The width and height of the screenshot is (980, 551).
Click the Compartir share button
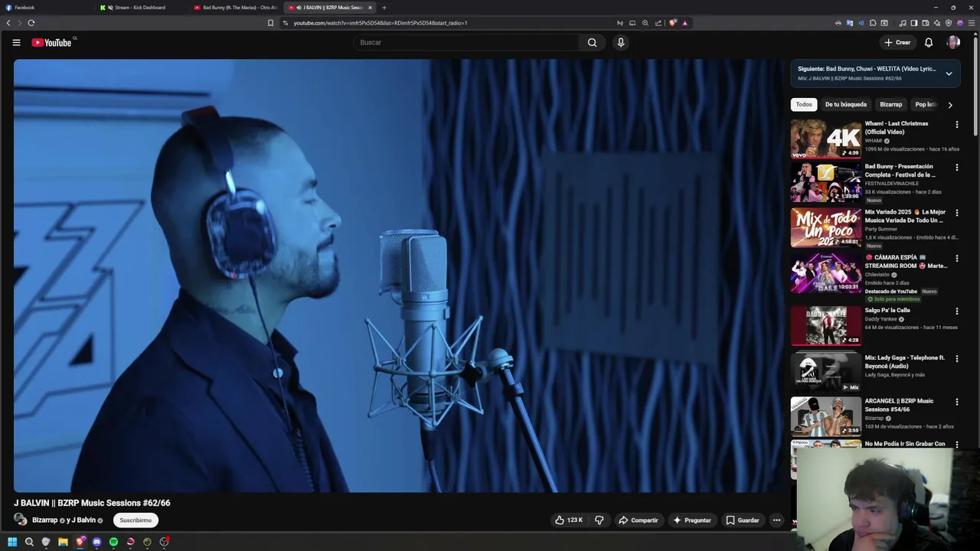click(x=639, y=520)
